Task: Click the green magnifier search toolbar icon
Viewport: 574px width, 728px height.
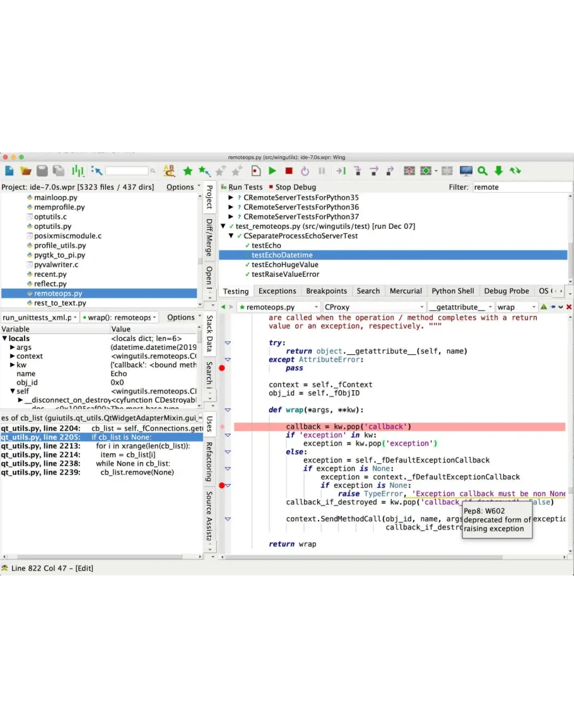Action: click(x=483, y=171)
